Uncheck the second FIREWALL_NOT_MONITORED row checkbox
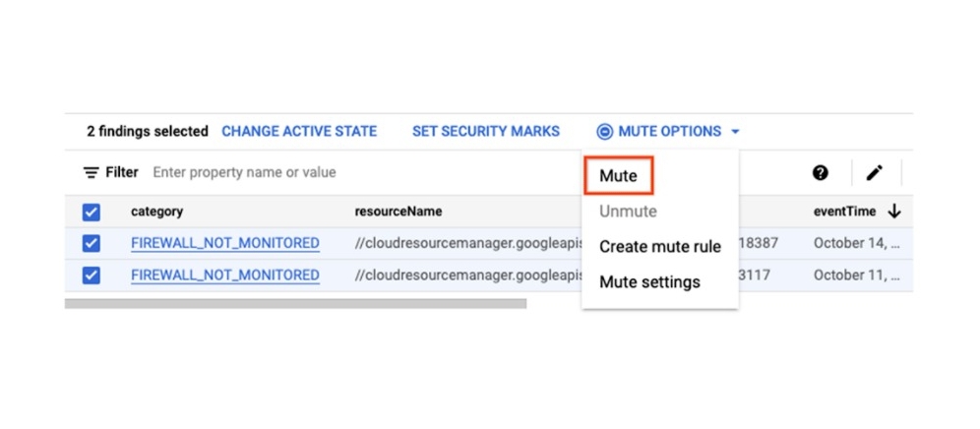980x429 pixels. point(92,276)
